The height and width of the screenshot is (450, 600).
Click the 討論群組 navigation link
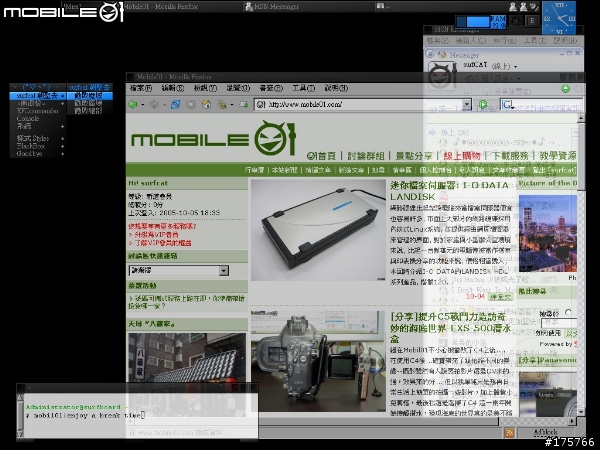pos(366,156)
